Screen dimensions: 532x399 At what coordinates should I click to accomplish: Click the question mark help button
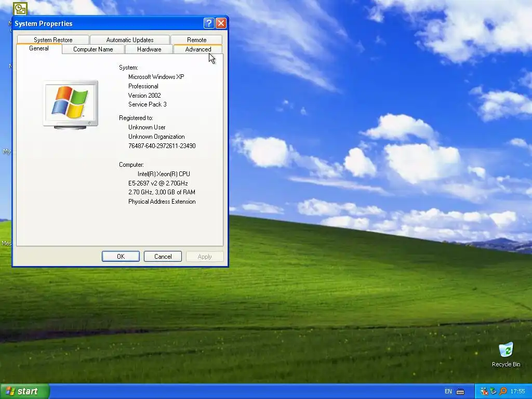[x=209, y=23]
